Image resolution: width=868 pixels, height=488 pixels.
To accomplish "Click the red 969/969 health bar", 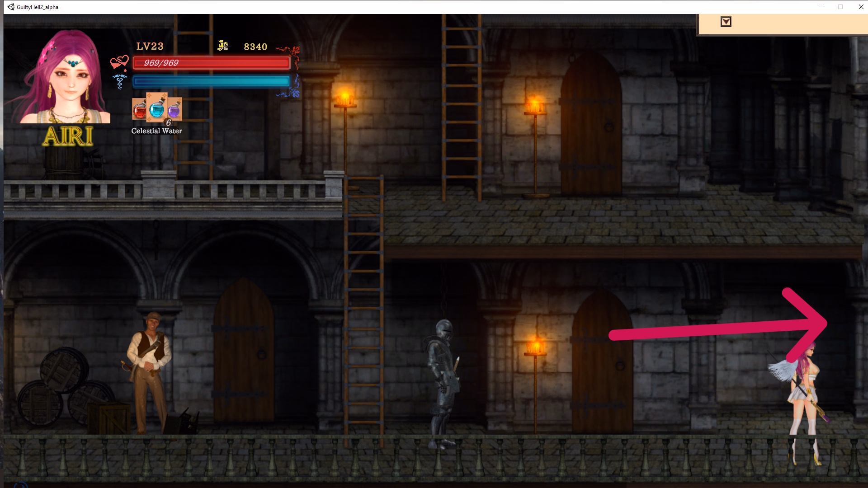I will (212, 63).
